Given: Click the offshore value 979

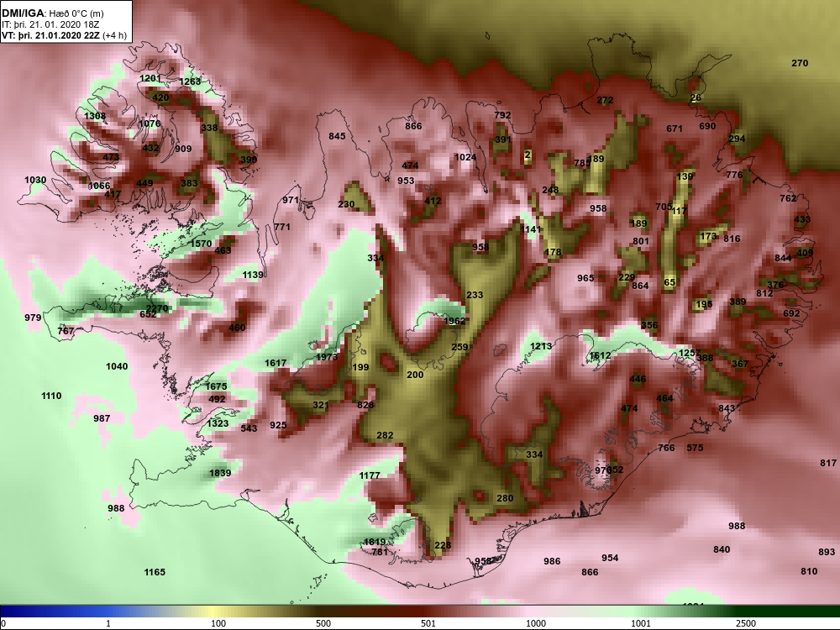Looking at the screenshot, I should tap(34, 318).
